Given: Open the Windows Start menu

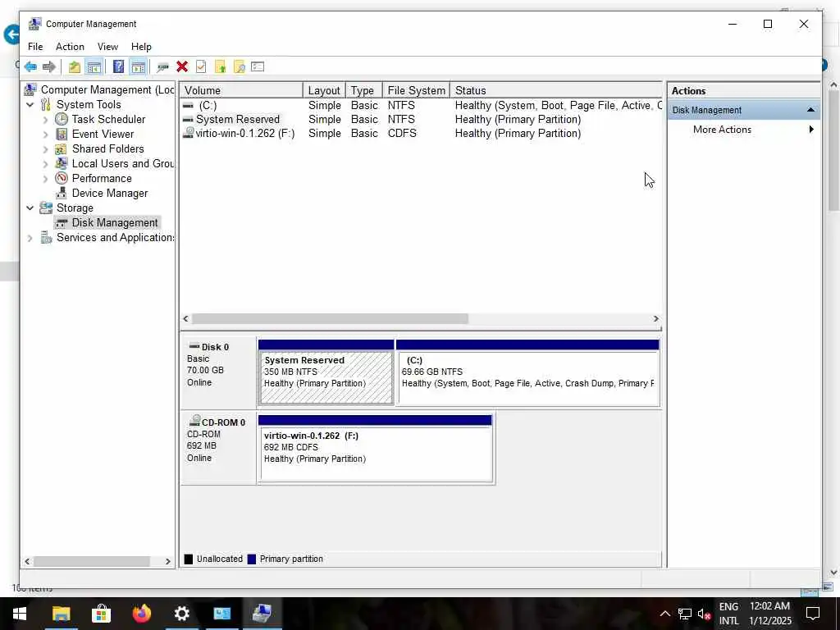Looking at the screenshot, I should tap(20, 614).
